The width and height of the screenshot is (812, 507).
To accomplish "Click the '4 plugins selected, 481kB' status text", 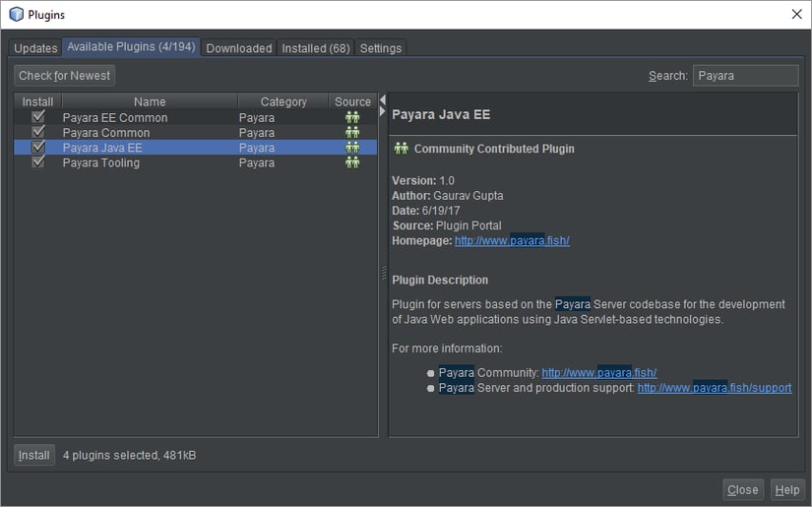I will pyautogui.click(x=130, y=455).
